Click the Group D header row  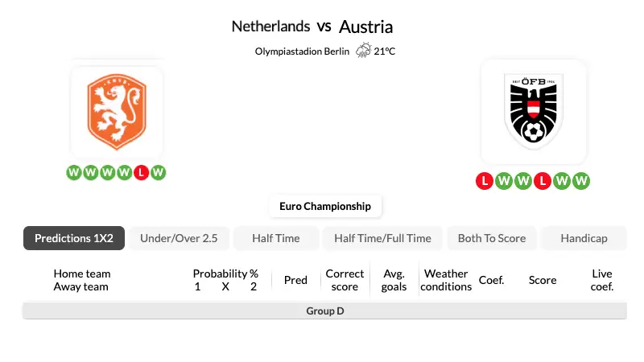pyautogui.click(x=325, y=311)
